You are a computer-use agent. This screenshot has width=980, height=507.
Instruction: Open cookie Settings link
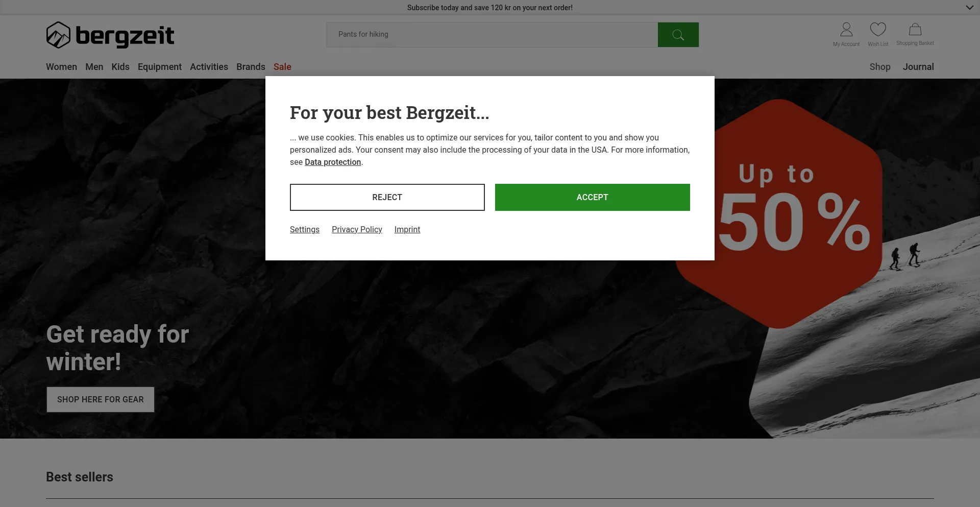click(305, 229)
